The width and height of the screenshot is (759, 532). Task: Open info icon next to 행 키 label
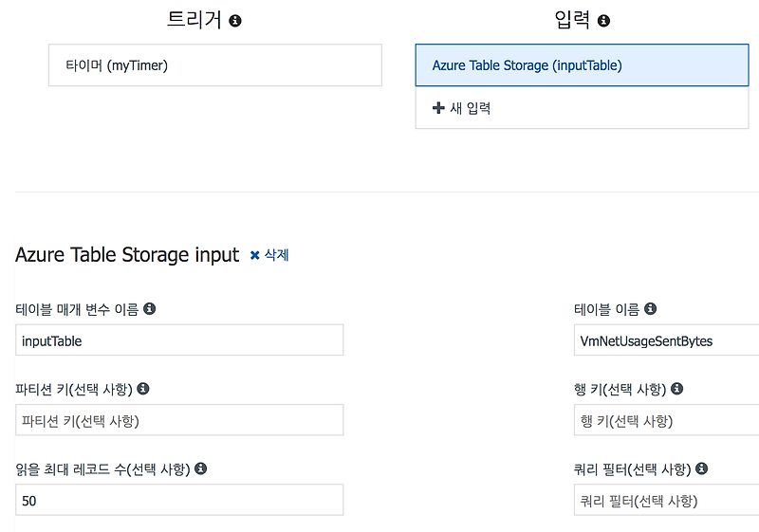677,389
